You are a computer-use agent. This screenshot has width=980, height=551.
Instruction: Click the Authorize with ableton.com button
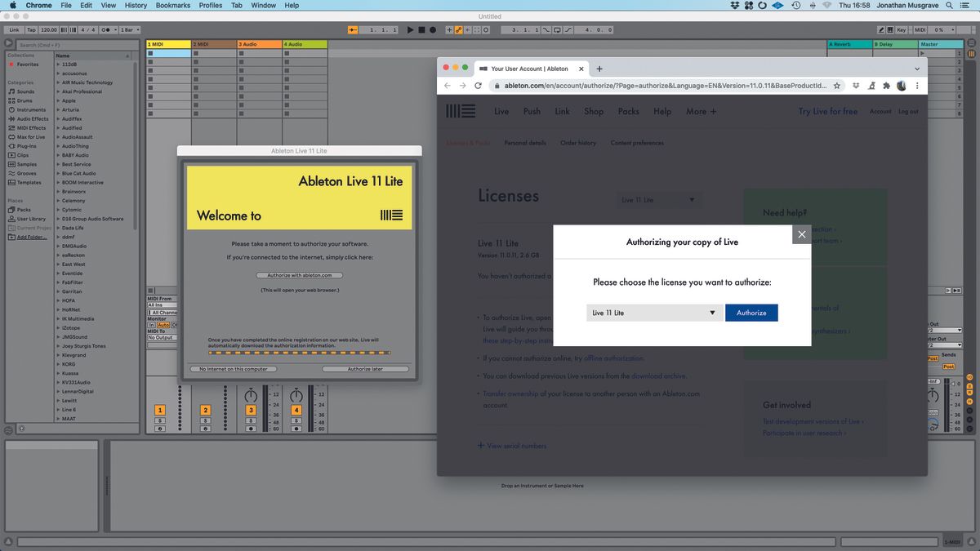click(301, 275)
